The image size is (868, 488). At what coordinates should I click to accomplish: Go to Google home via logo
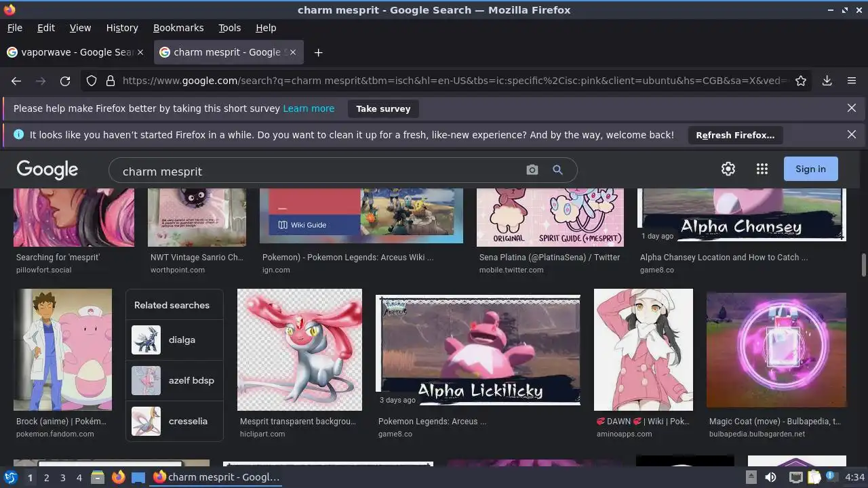tap(47, 169)
